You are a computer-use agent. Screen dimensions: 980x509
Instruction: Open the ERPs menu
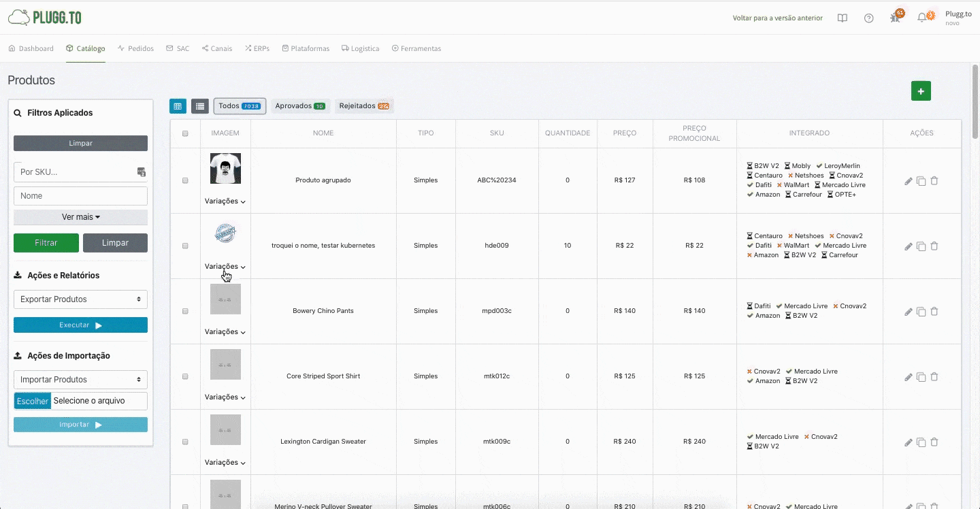(257, 49)
